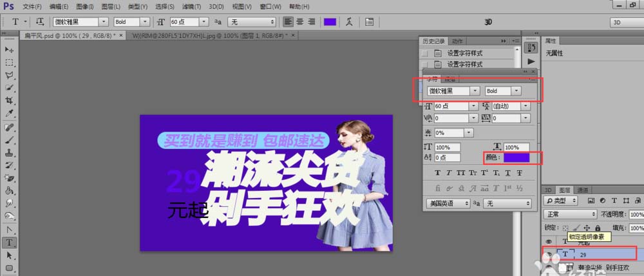Right-align the text in options bar
Image resolution: width=644 pixels, height=276 pixels.
click(x=311, y=22)
